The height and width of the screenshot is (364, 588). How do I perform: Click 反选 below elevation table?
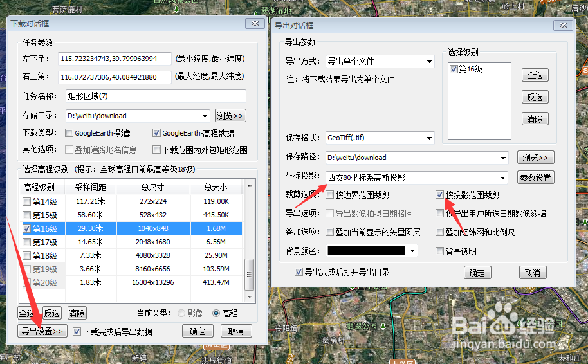[x=51, y=313]
